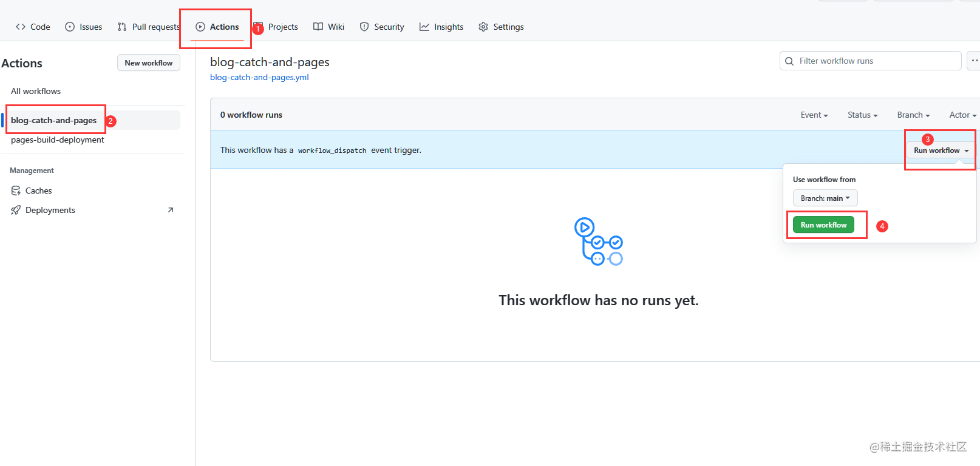Click the search magnifier icon in filter box
The image size is (980, 466).
click(789, 61)
